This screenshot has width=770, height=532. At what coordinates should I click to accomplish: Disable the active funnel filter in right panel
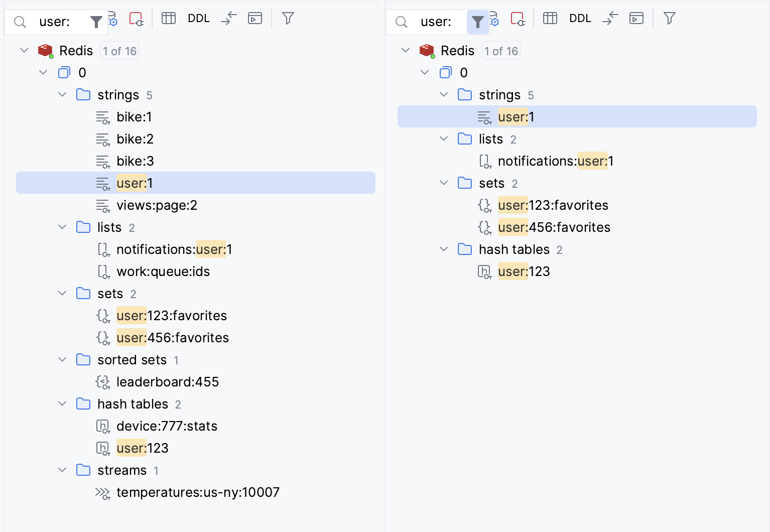tap(477, 22)
